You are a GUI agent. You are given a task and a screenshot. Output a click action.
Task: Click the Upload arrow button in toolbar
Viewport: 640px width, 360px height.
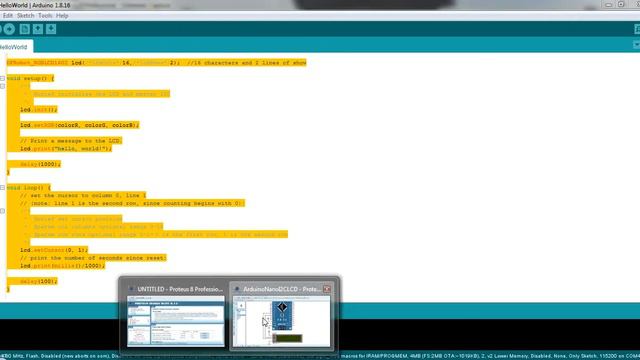(9, 29)
